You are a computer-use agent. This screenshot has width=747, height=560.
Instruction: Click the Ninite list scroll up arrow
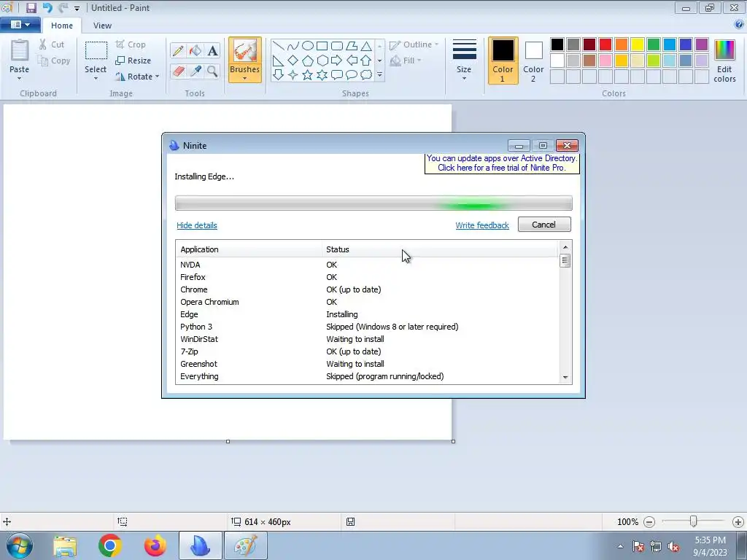(x=565, y=246)
